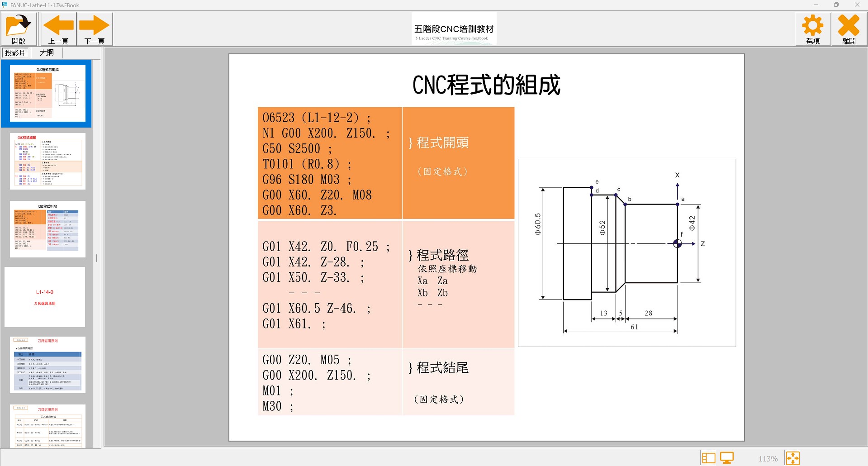Screen dimensions: 868x466
Task: Switch to the 大綱 tab
Action: (47, 52)
